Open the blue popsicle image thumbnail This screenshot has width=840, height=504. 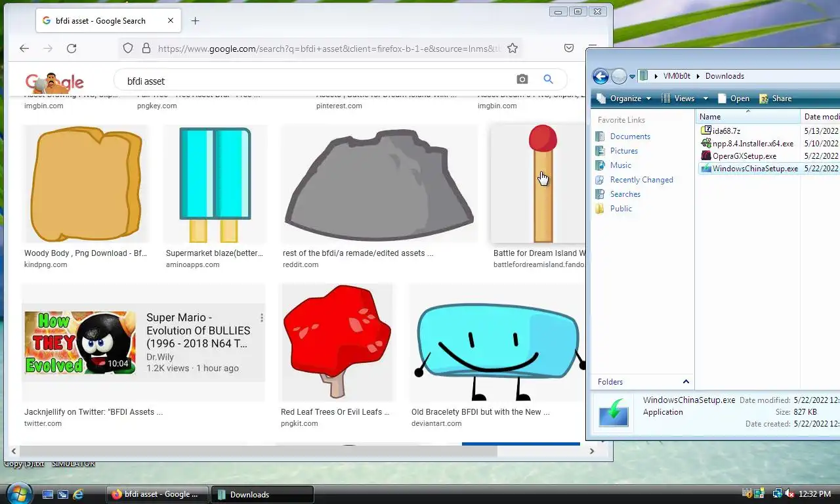pyautogui.click(x=215, y=184)
